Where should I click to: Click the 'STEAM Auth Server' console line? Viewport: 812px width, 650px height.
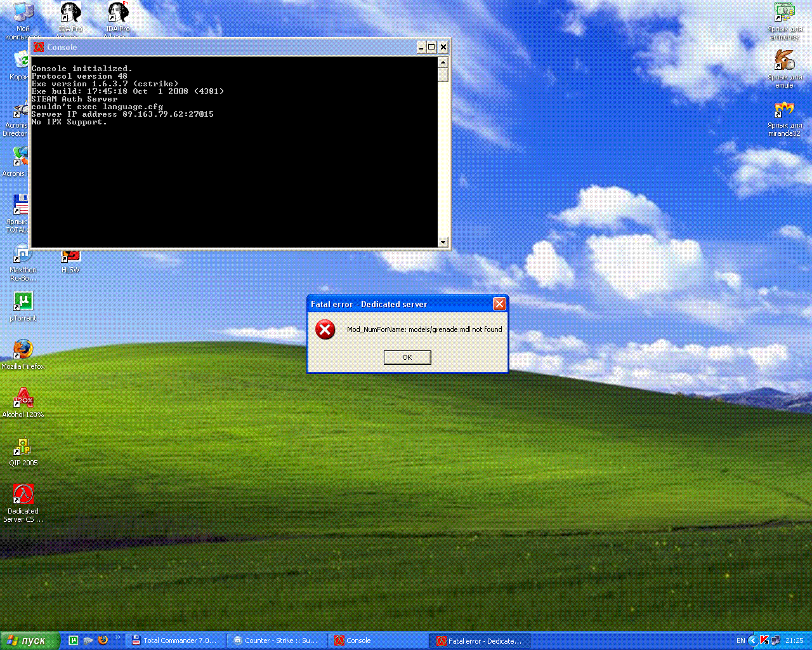tap(74, 99)
